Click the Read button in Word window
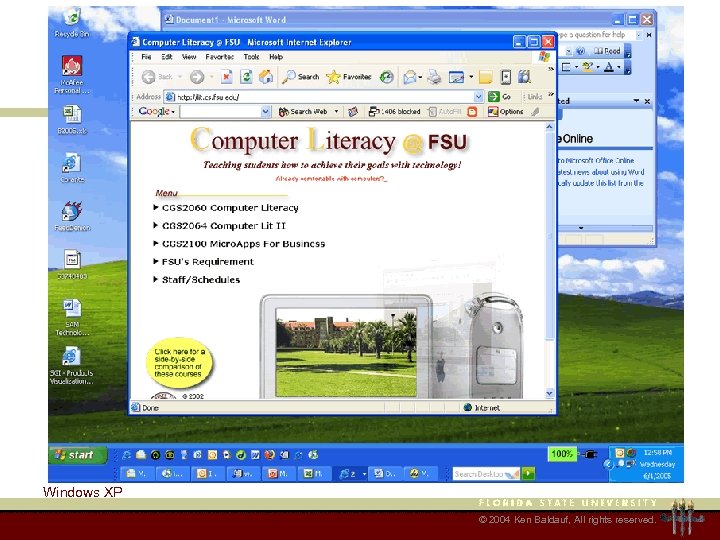The width and height of the screenshot is (720, 540). pyautogui.click(x=608, y=51)
